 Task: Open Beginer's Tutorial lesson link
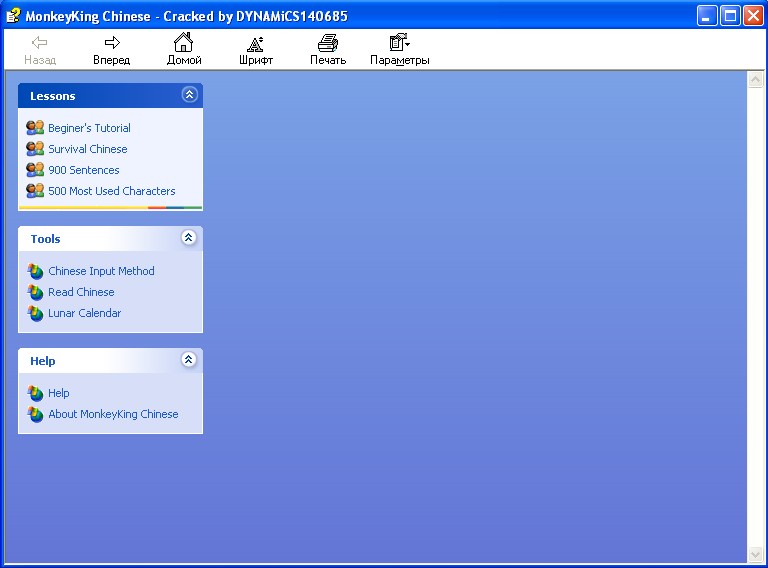tap(89, 128)
